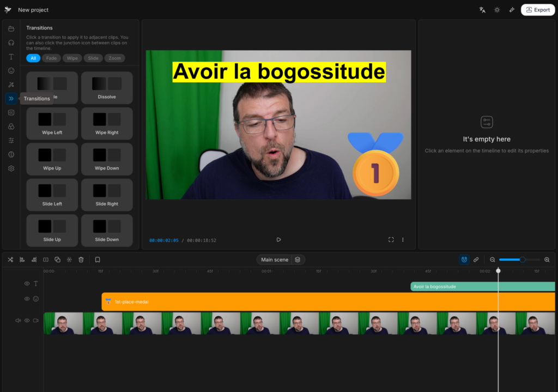558x392 pixels.
Task: Mute the video track audio
Action: point(17,321)
